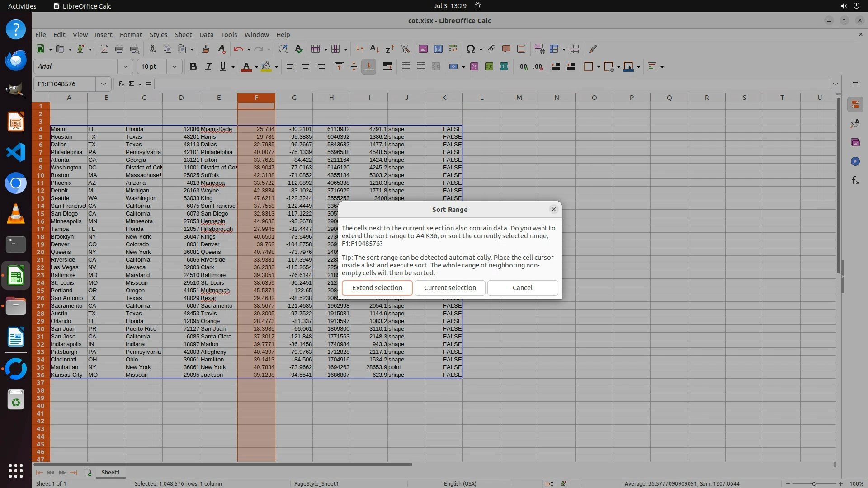This screenshot has height=488, width=868.
Task: Expand the Name Box dropdown arrow
Action: point(104,84)
